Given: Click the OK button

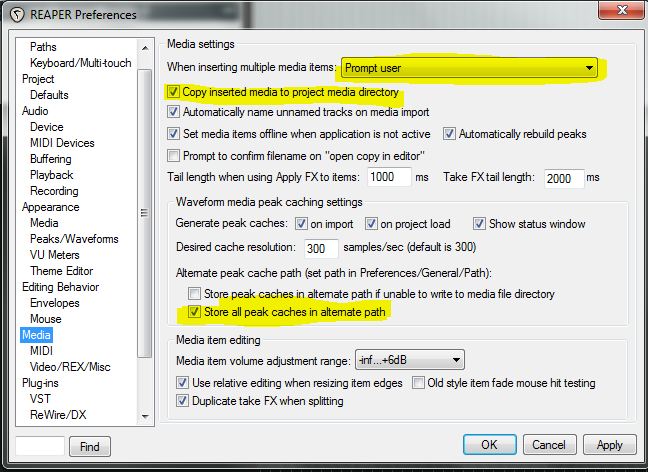Looking at the screenshot, I should point(489,445).
